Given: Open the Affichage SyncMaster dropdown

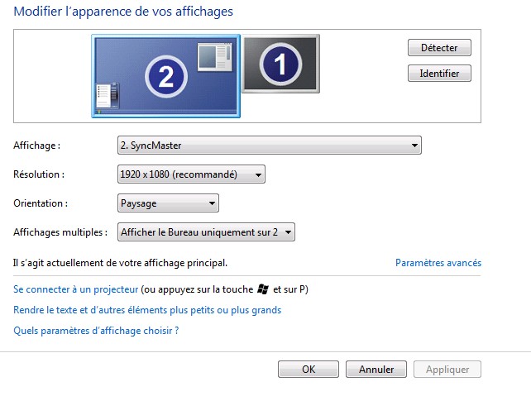Looking at the screenshot, I should [x=270, y=146].
